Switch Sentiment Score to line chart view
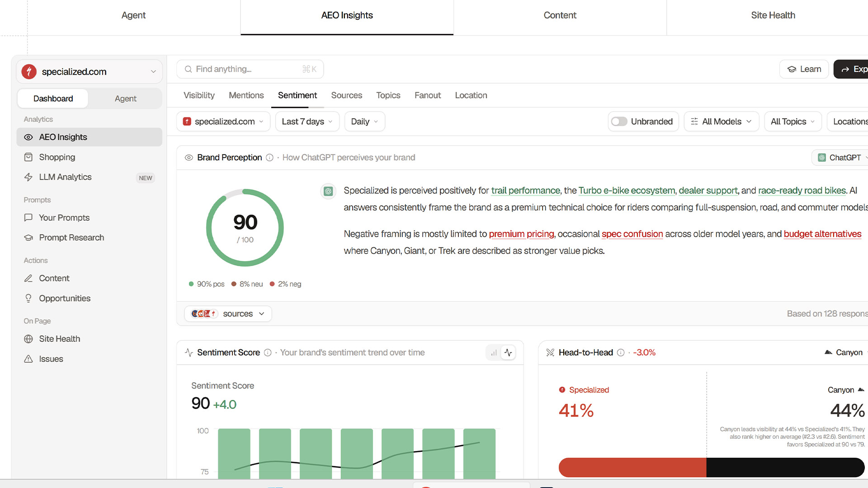Image resolution: width=868 pixels, height=488 pixels. coord(508,352)
